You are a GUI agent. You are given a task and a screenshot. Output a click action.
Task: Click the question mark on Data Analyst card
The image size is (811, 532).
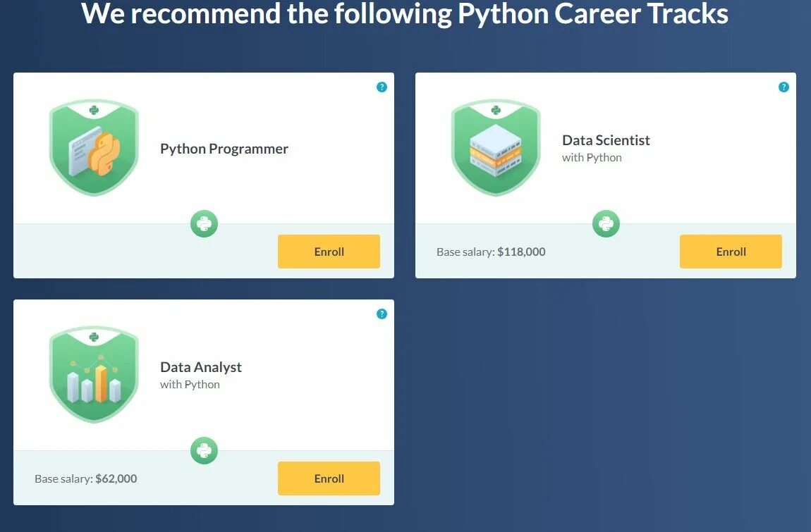(382, 314)
